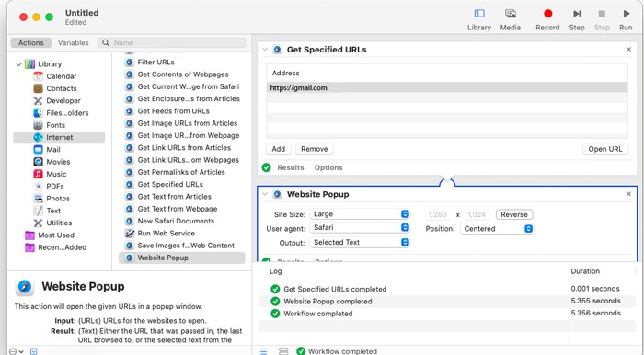Select Get Image URLs from Webpage action

[188, 136]
